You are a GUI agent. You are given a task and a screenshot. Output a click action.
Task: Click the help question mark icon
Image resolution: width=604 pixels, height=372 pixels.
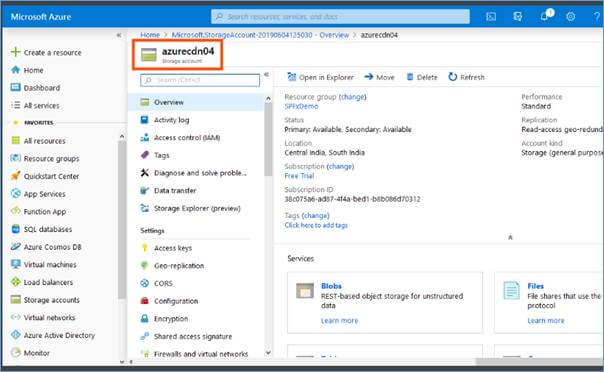(597, 17)
